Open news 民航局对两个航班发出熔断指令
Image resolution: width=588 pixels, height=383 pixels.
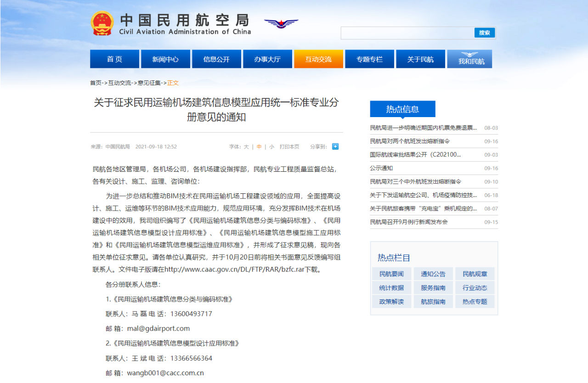[410, 141]
